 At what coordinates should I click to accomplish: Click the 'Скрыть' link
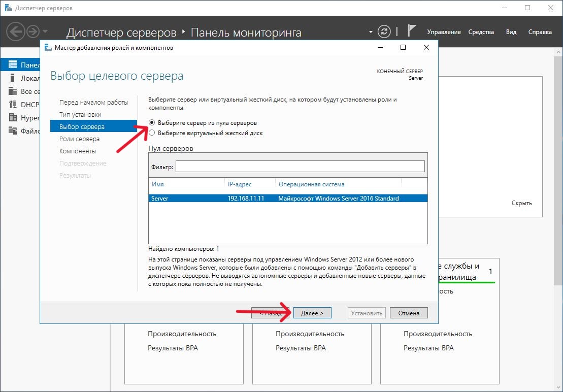tap(521, 203)
